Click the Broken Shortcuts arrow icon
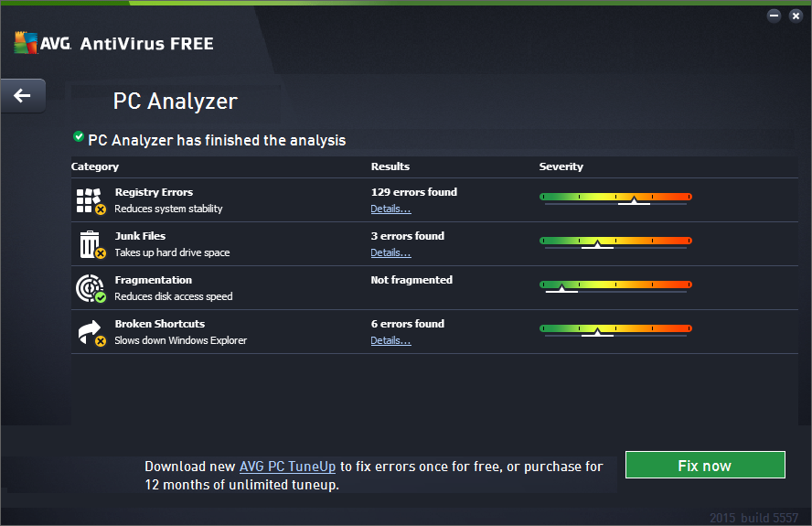The image size is (812, 526). point(90,332)
